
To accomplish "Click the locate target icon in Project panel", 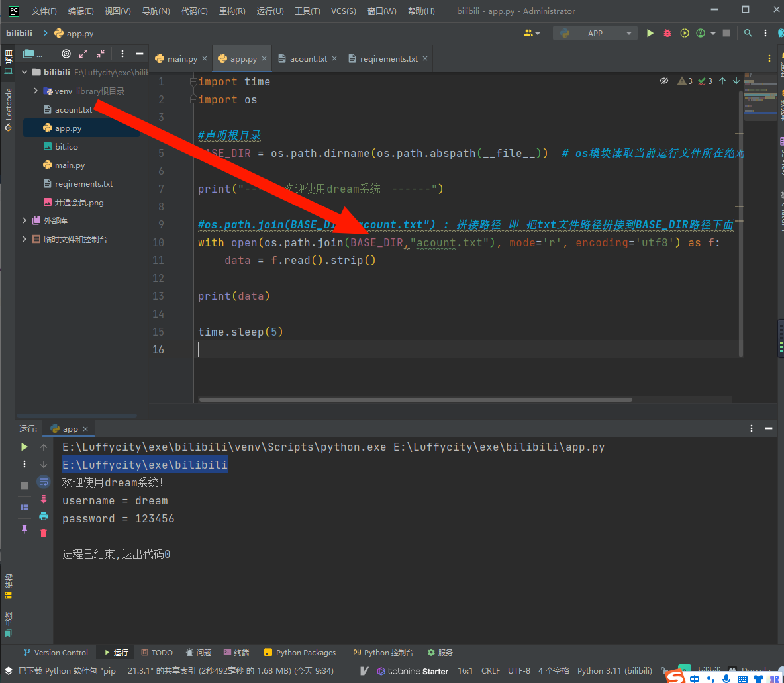I will 66,54.
